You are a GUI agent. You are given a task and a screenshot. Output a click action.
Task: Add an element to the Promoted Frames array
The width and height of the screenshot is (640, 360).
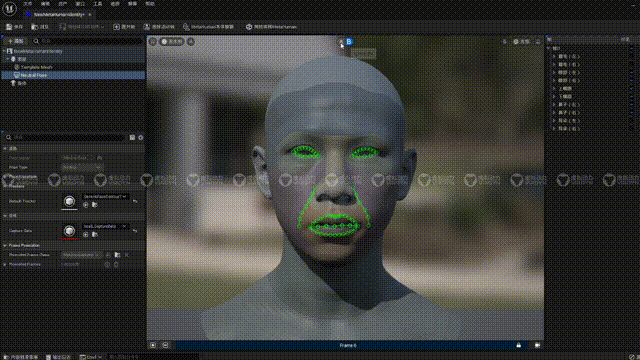click(107, 264)
